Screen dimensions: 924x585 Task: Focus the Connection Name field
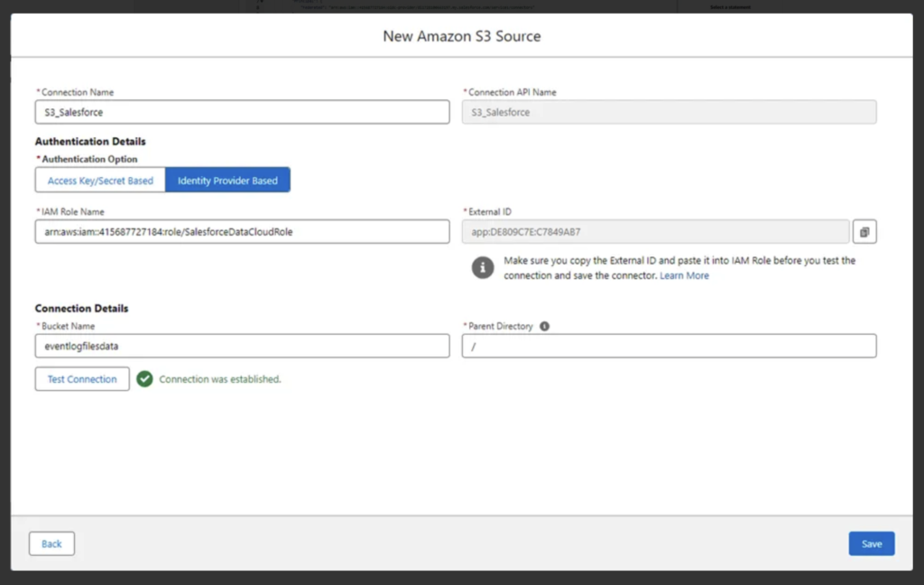click(242, 112)
